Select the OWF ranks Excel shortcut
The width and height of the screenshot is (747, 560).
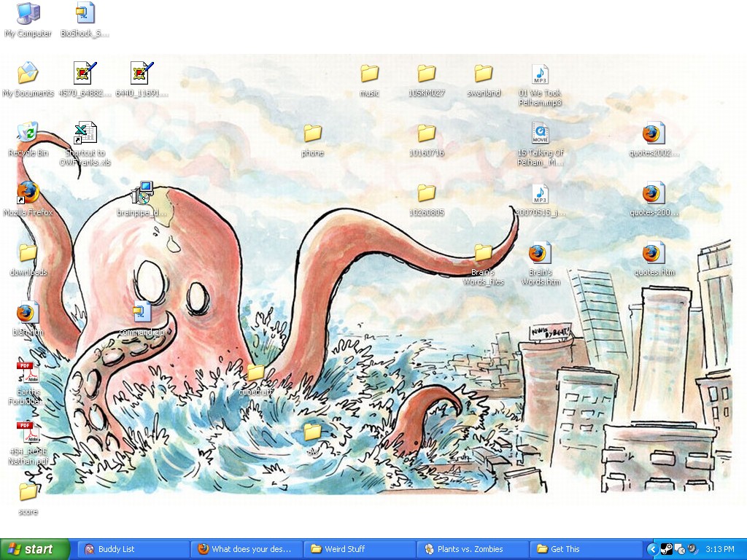coord(85,133)
